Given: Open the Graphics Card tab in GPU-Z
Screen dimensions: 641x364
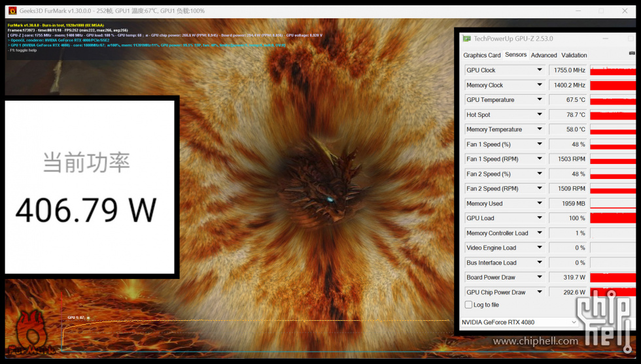Looking at the screenshot, I should tap(481, 55).
